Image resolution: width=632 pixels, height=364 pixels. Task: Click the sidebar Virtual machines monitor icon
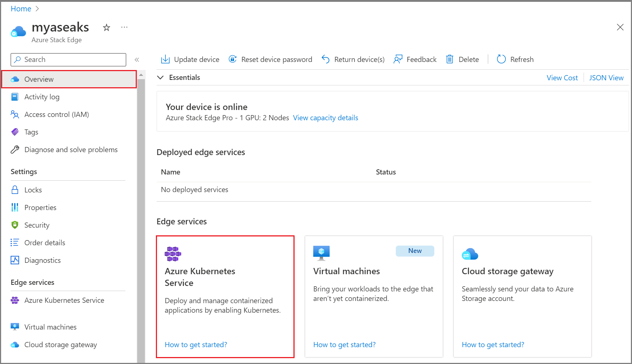click(x=15, y=327)
